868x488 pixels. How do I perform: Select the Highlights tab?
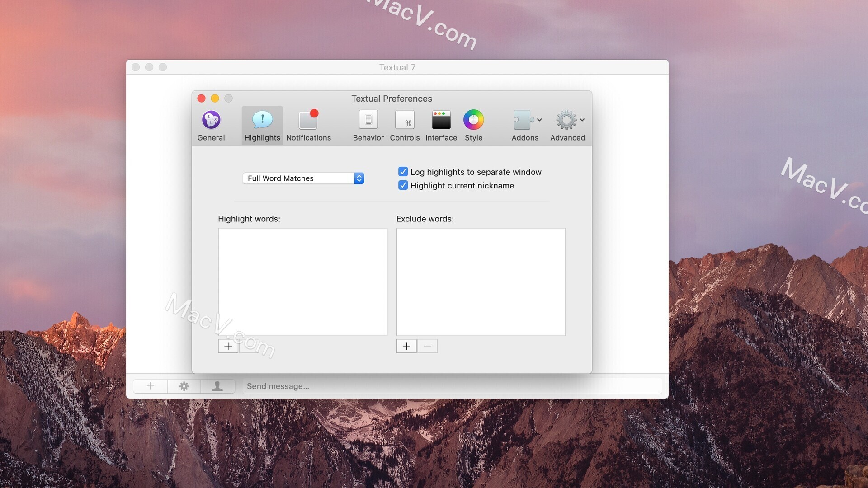tap(262, 125)
